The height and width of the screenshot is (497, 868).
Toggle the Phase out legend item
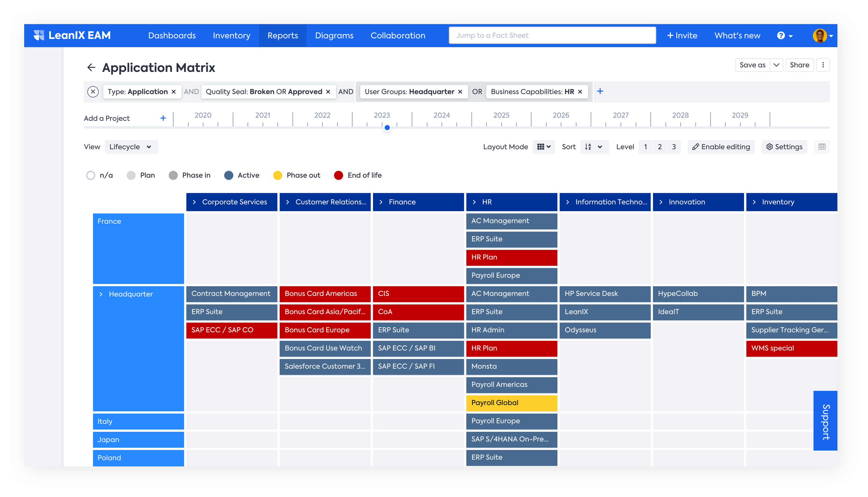(x=297, y=175)
